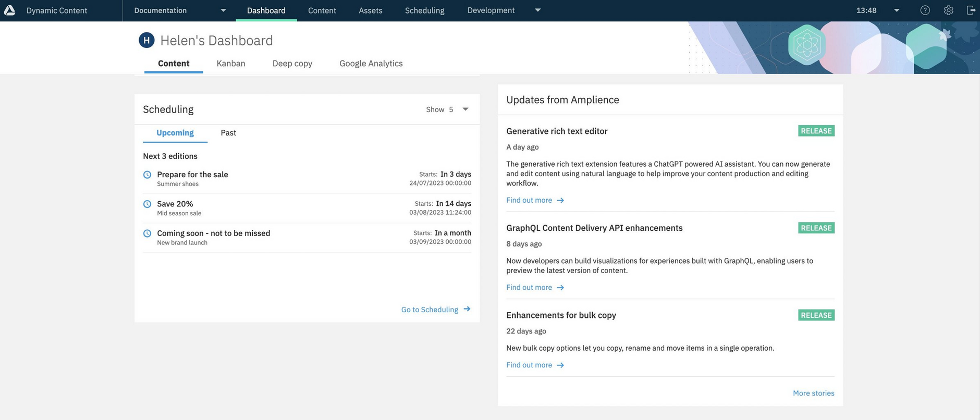The image size is (980, 420).
Task: Click the log out icon
Action: 971,10
